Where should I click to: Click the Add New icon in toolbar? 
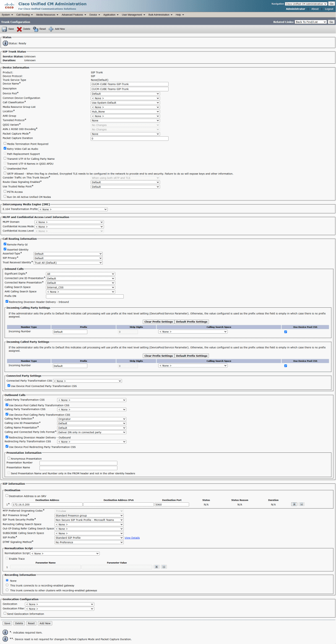pyautogui.click(x=51, y=29)
